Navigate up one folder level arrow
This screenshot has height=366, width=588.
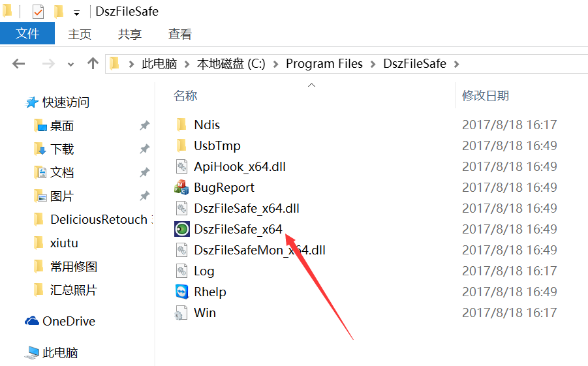click(x=93, y=63)
